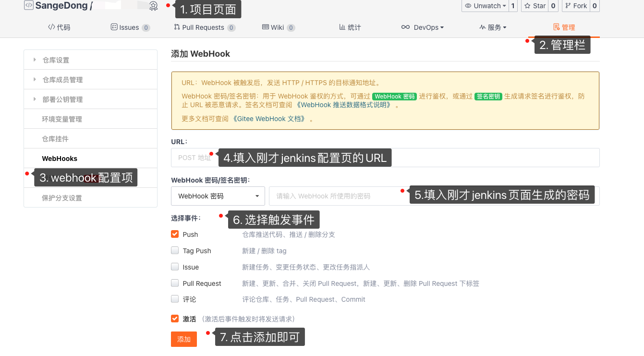The height and width of the screenshot is (356, 644).
Task: Click the 管理 settings icon
Action: (x=557, y=27)
